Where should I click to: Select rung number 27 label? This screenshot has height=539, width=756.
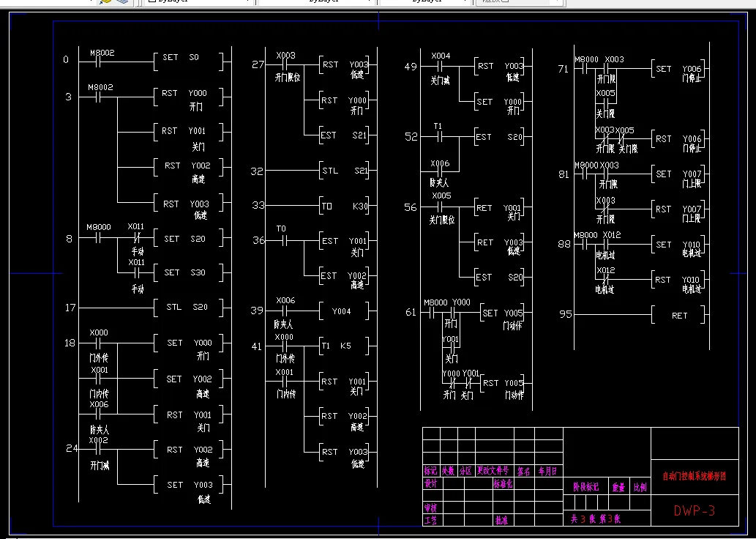pos(258,64)
